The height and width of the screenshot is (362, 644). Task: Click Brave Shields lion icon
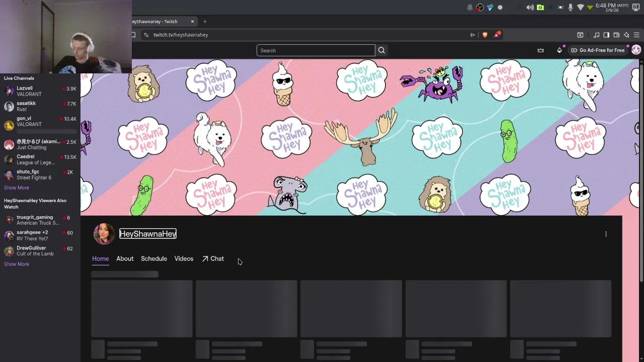(485, 35)
